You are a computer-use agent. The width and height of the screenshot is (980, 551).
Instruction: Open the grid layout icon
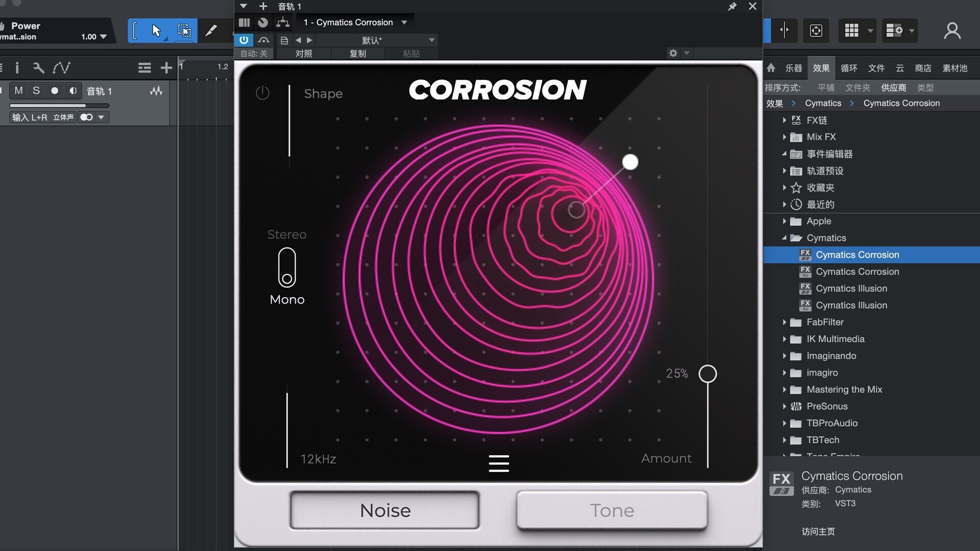851,31
